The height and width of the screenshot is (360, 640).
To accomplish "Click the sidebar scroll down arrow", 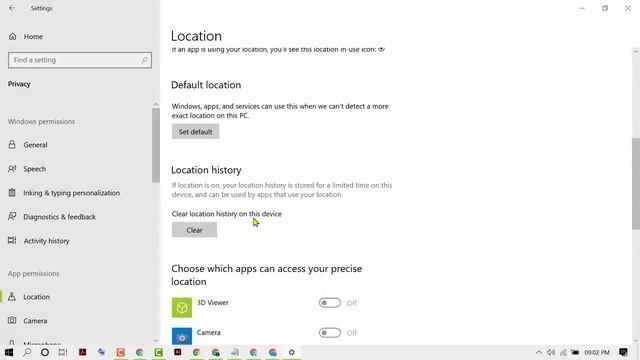I will (x=156, y=340).
